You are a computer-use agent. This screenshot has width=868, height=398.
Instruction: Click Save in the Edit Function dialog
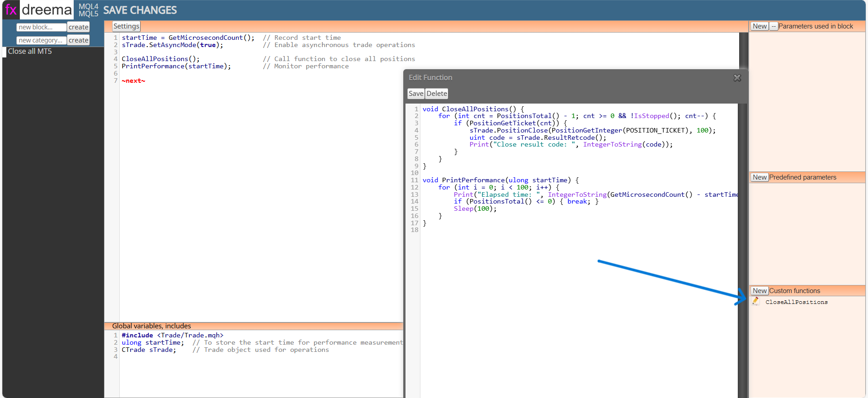[416, 94]
